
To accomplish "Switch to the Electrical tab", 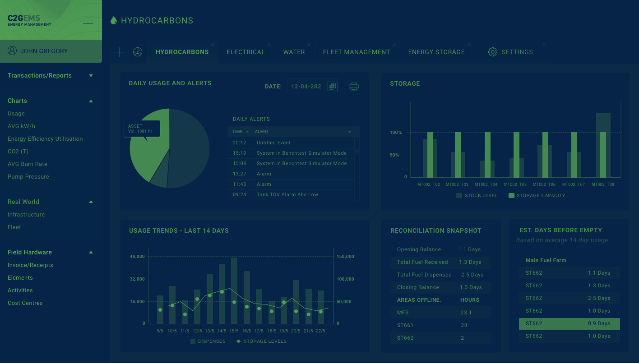I will 246,52.
